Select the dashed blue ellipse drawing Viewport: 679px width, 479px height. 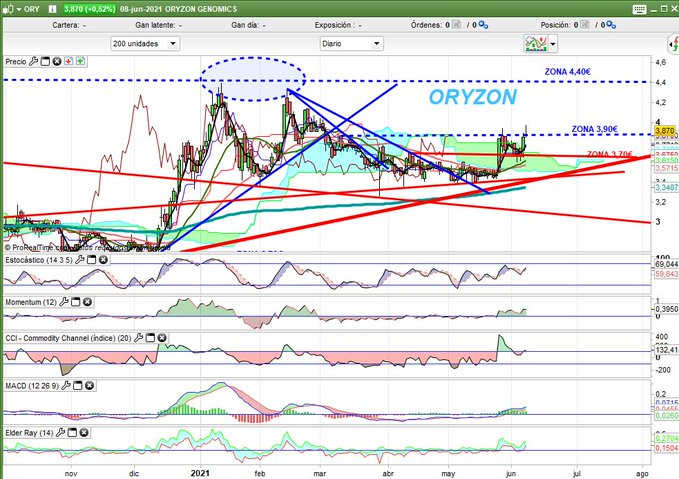click(253, 79)
